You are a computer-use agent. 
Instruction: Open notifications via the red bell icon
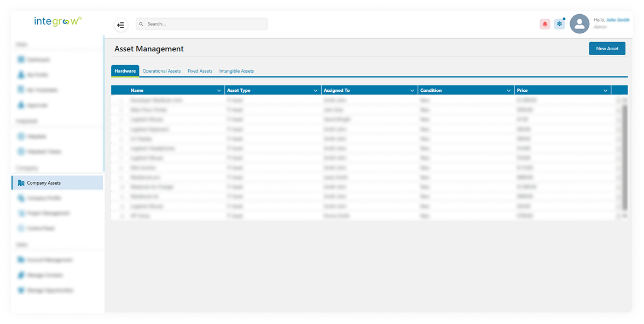click(544, 24)
